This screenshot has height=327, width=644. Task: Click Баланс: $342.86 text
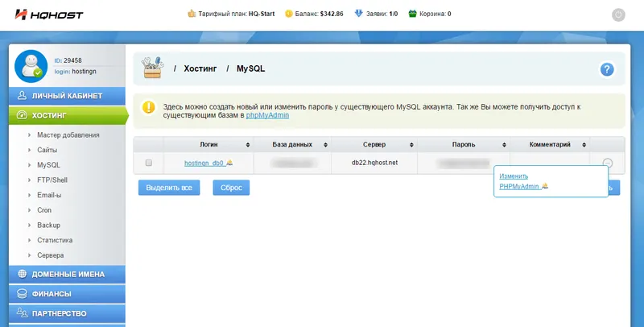[x=319, y=14]
